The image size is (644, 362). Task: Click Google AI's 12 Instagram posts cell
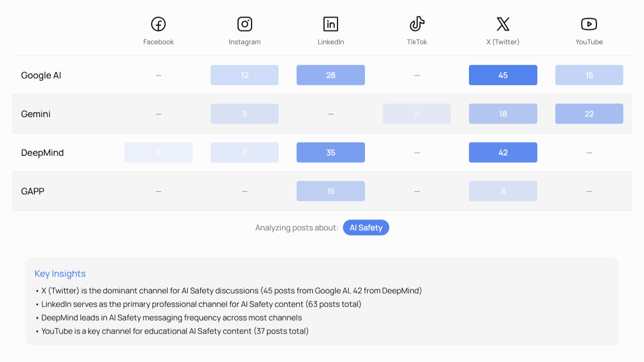(x=244, y=75)
